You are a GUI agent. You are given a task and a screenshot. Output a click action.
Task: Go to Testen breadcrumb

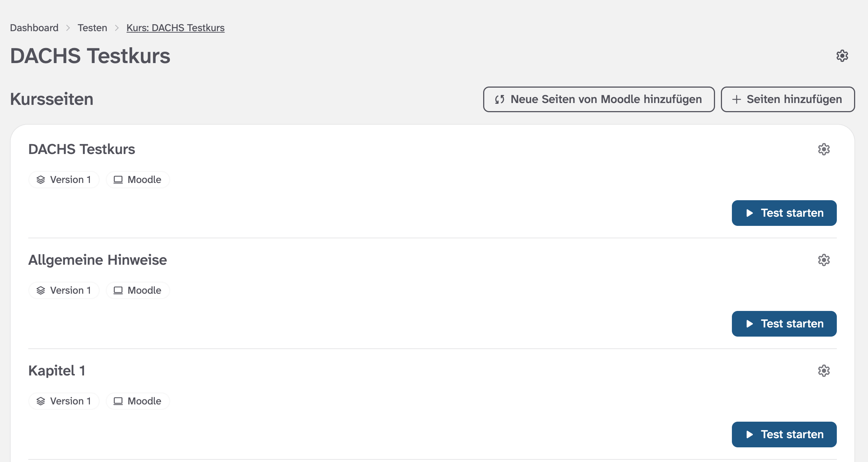tap(92, 28)
